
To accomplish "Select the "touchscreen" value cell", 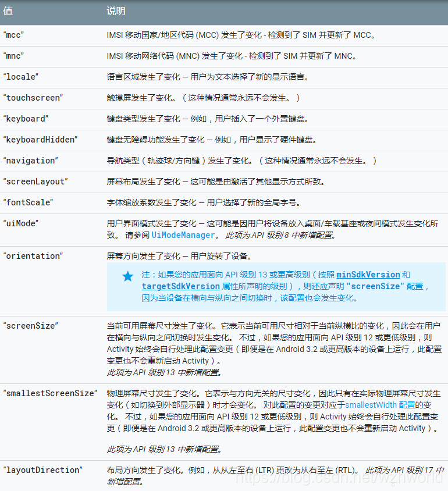I will click(33, 98).
